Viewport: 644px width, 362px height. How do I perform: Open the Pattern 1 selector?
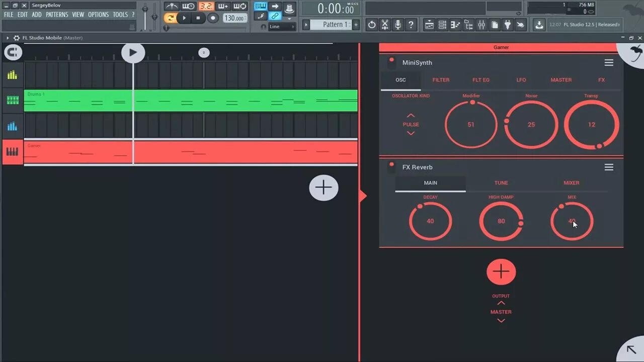331,25
